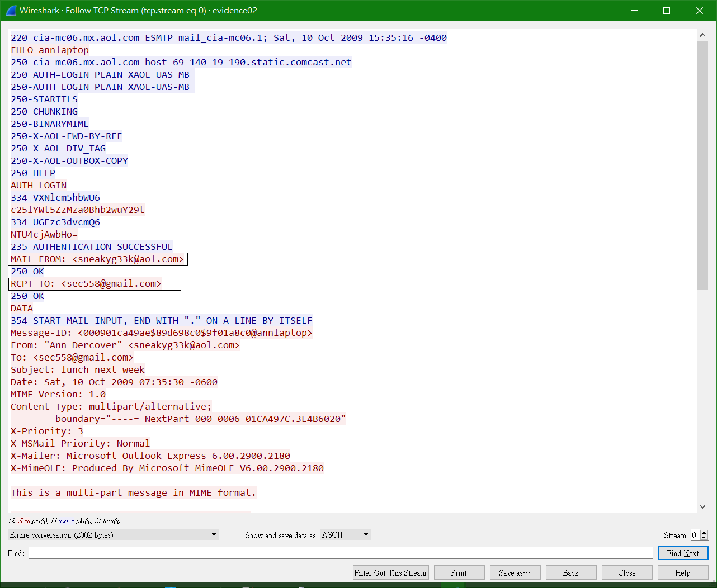
Task: Increase the stream number stepper
Action: click(x=704, y=532)
